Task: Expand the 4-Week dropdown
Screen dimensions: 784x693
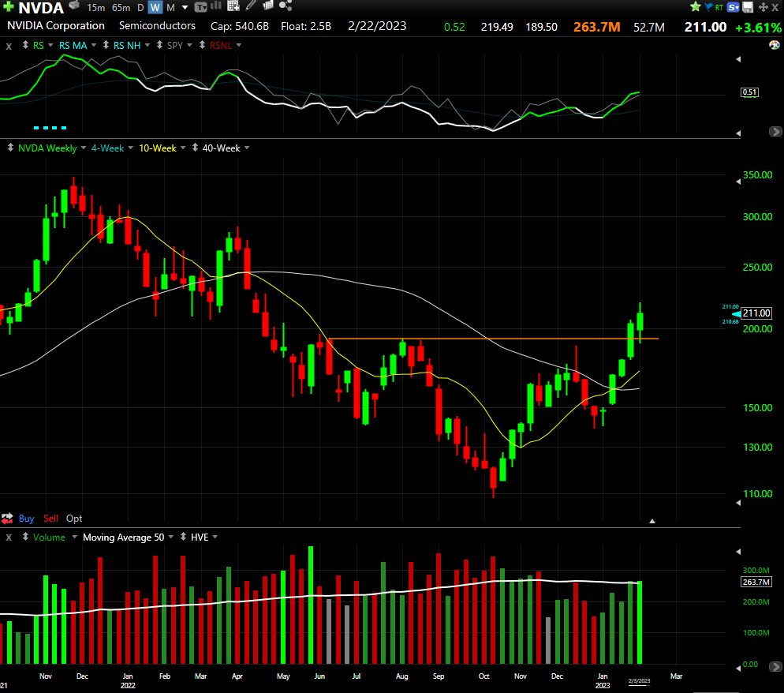Action: [x=130, y=148]
